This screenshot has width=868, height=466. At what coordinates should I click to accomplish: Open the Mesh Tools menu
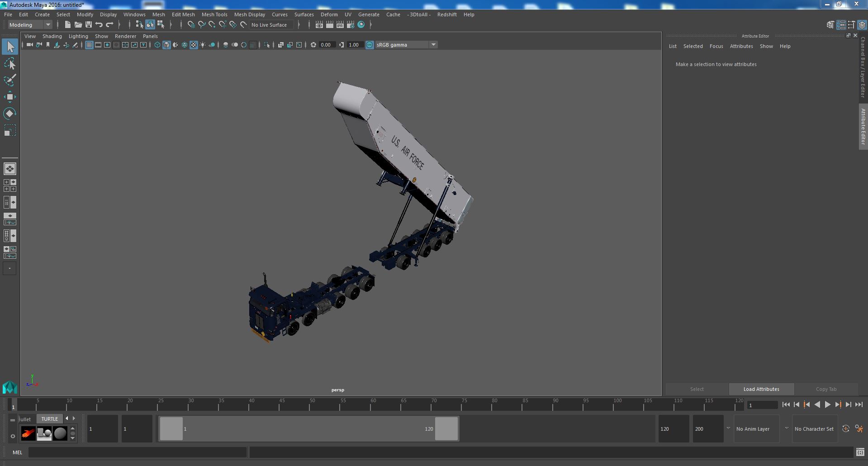(214, 14)
